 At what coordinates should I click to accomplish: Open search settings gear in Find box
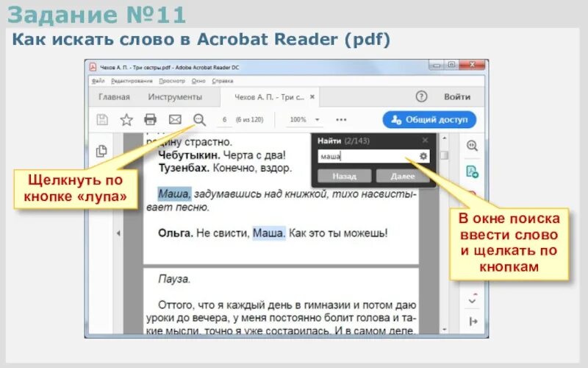[x=423, y=156]
